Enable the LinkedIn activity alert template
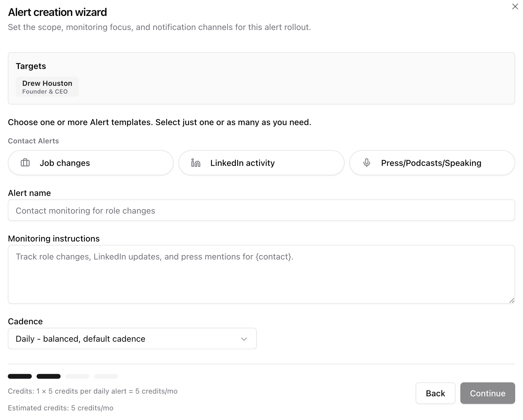Screen dimensions: 523x420 pos(261,163)
